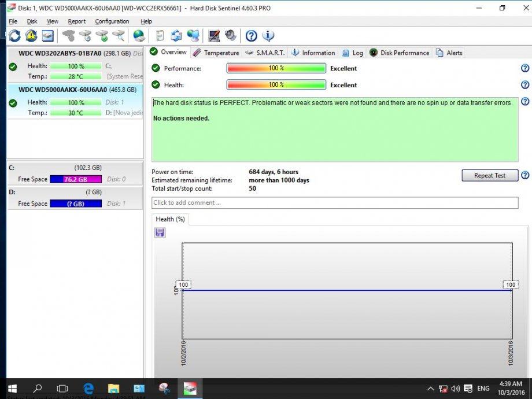
Task: Open the File menu
Action: (13, 21)
